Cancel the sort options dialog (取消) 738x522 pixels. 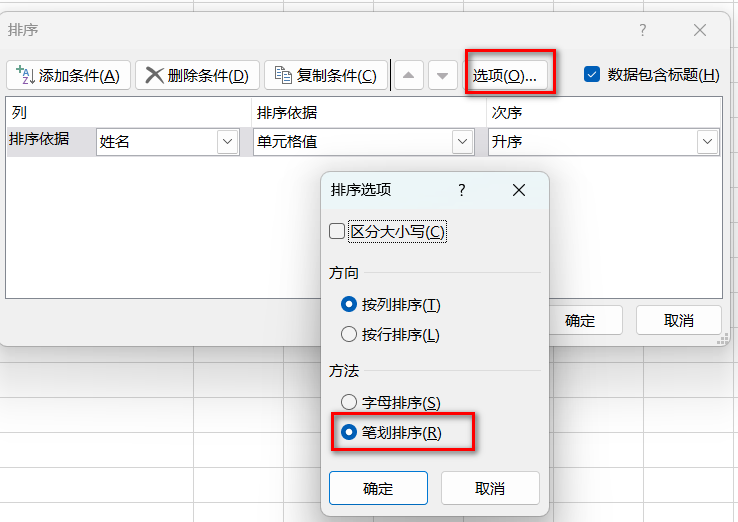[x=490, y=488]
